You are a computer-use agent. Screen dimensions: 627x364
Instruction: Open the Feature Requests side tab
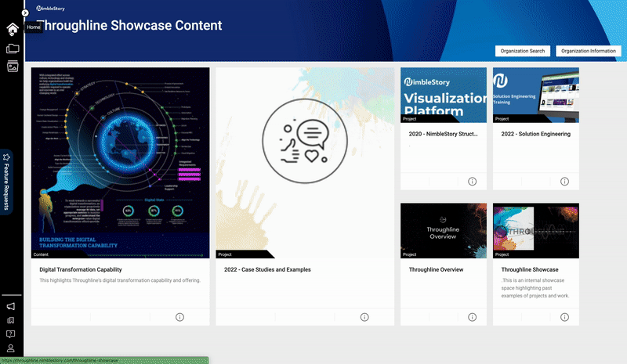coord(6,182)
